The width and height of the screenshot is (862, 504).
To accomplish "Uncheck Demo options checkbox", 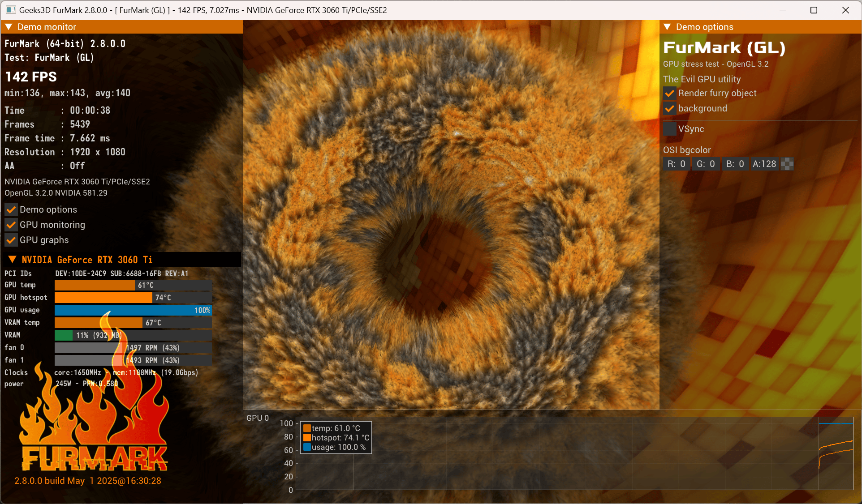I will 11,209.
